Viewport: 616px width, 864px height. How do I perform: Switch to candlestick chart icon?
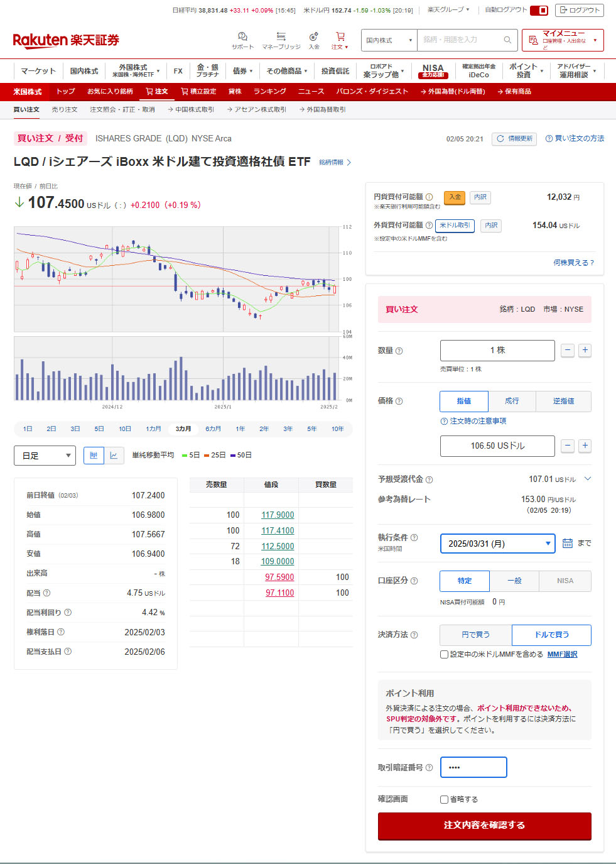coord(94,456)
